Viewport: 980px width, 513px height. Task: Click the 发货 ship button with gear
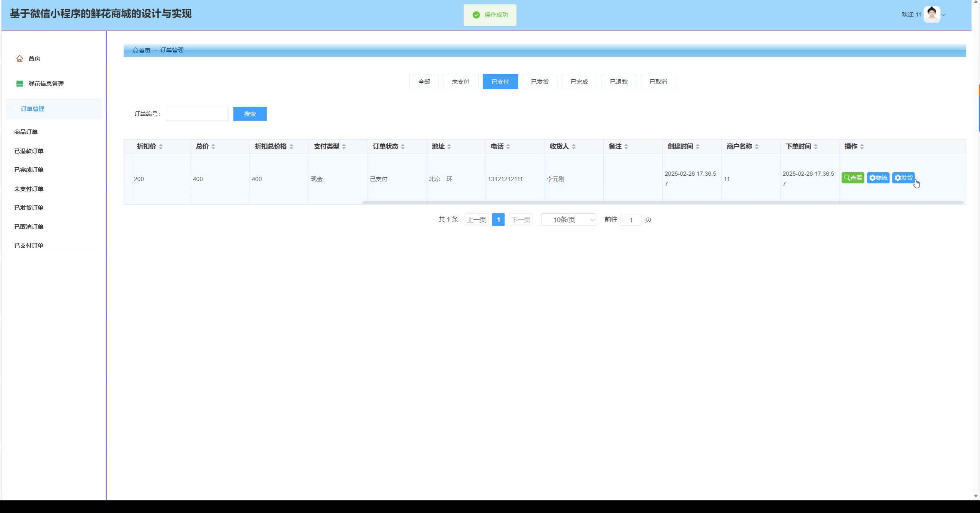(x=903, y=178)
